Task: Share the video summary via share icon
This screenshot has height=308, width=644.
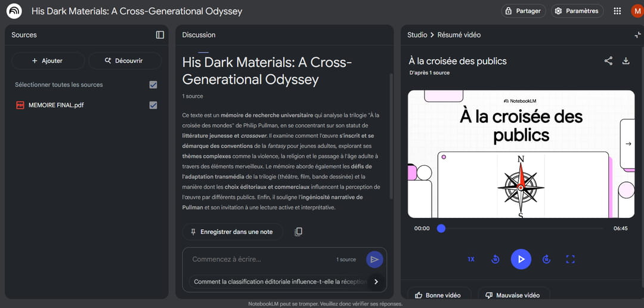Action: [608, 61]
